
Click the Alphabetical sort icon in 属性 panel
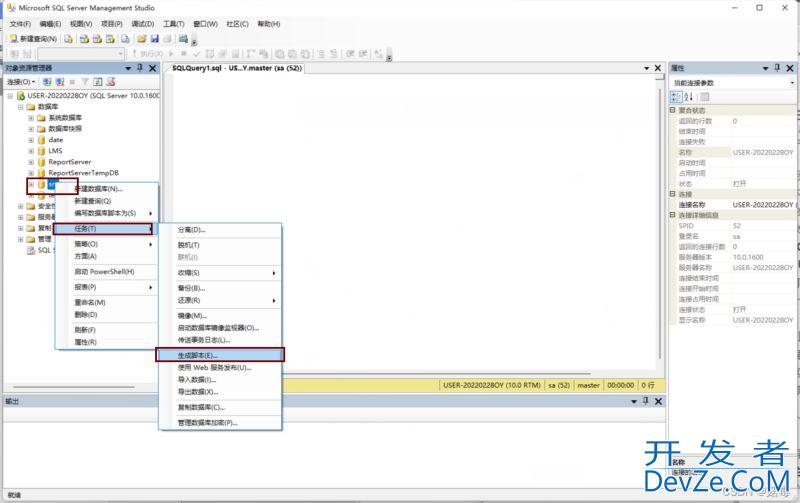point(689,96)
